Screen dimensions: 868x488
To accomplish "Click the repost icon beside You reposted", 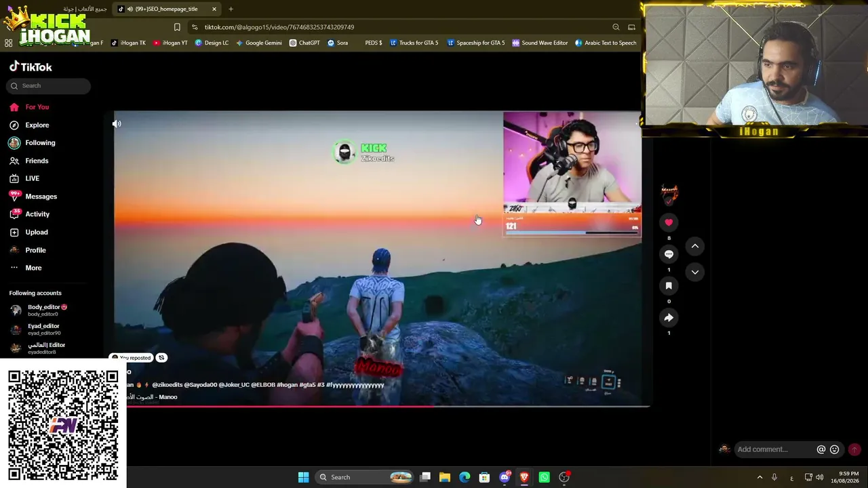I will pos(161,358).
